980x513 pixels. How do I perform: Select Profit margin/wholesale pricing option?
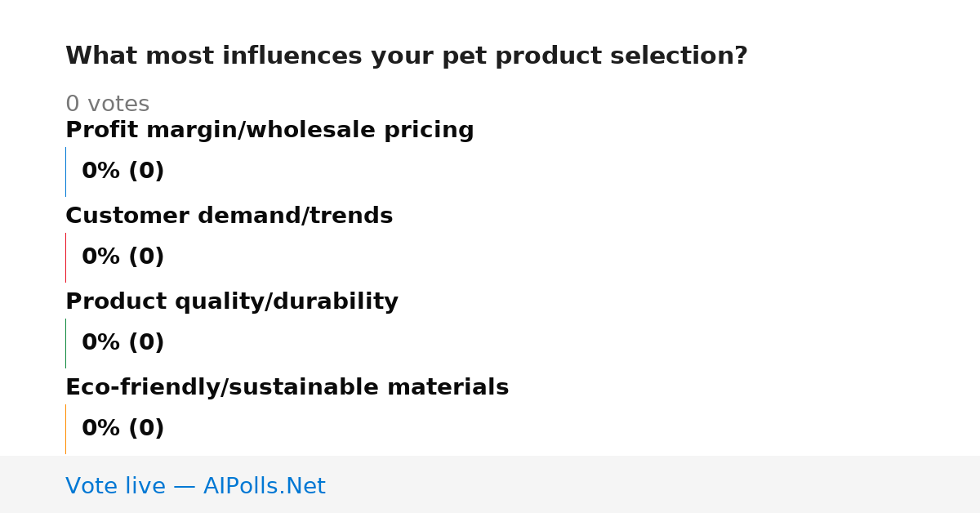[x=269, y=131]
